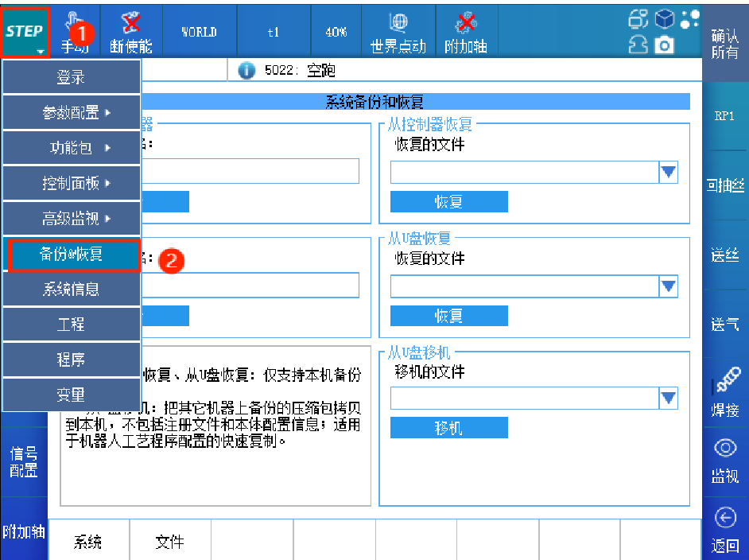Viewport: 749px width, 560px height.
Task: Open 从U盘移机 file dropdown
Action: [x=668, y=398]
